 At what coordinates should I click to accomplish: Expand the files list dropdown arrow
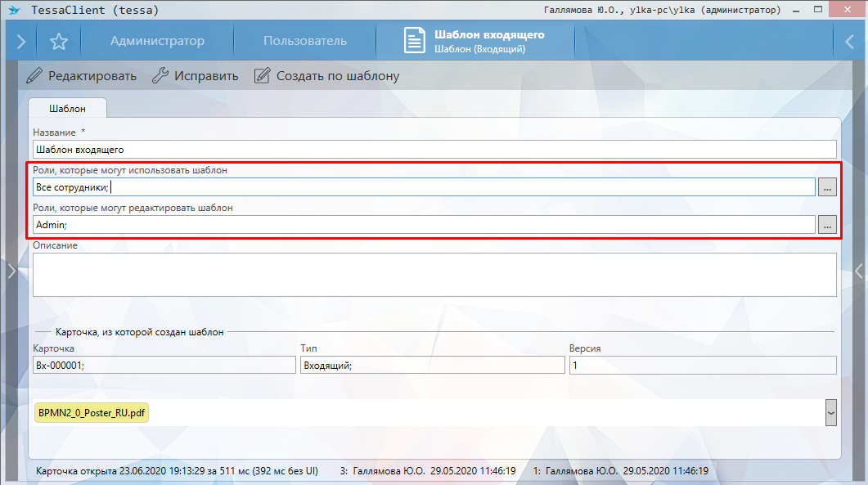coord(830,412)
